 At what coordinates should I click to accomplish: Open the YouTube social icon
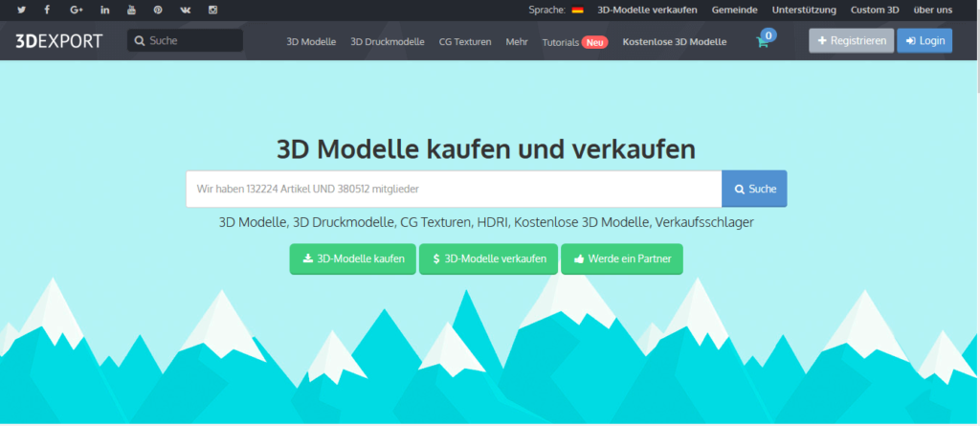click(x=131, y=10)
